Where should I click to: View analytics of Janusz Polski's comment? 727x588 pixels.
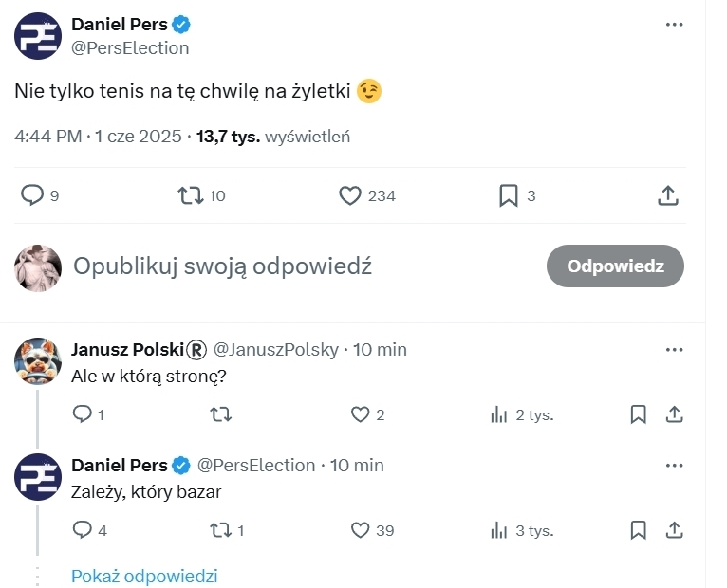click(x=498, y=414)
